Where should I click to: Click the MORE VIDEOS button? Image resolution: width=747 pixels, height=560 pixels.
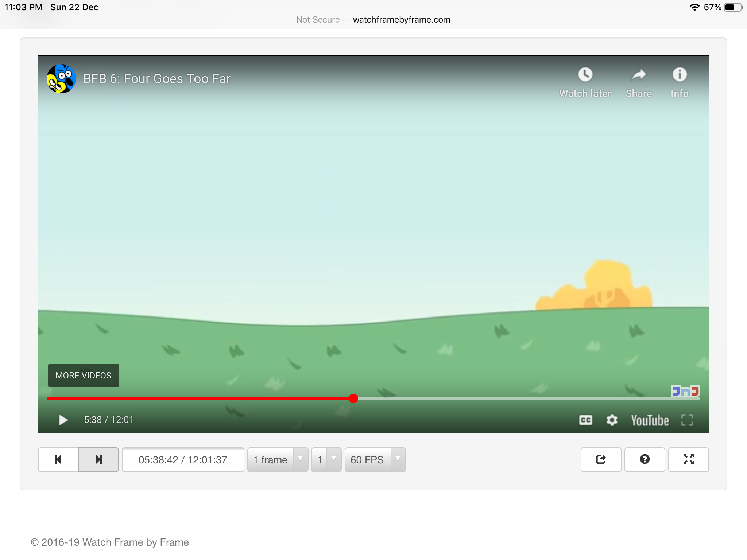(x=84, y=376)
